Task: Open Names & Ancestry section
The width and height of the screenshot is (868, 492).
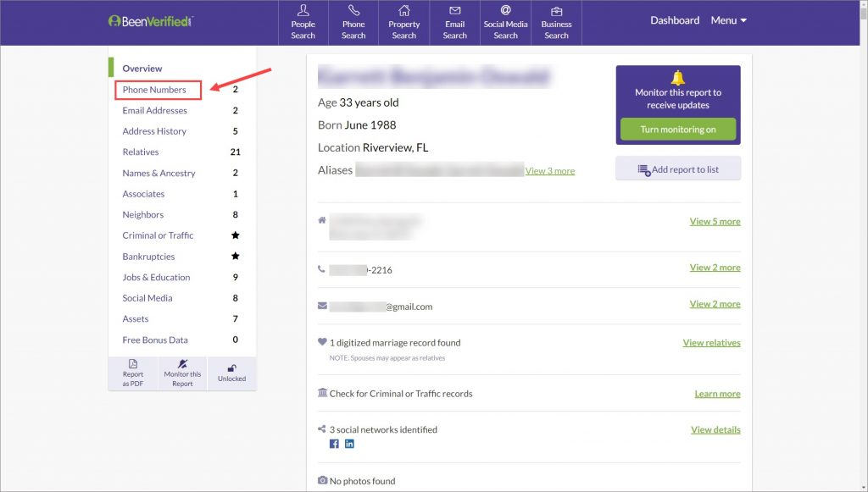Action: [x=159, y=173]
